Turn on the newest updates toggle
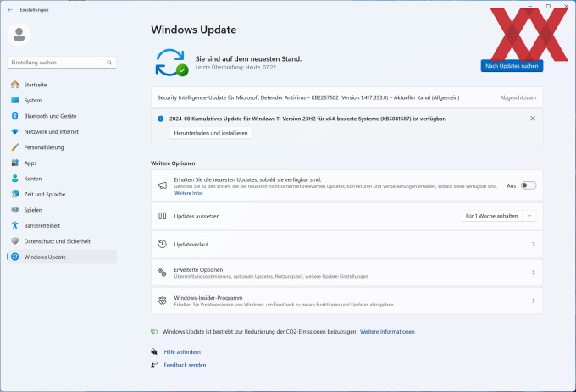 [x=529, y=185]
